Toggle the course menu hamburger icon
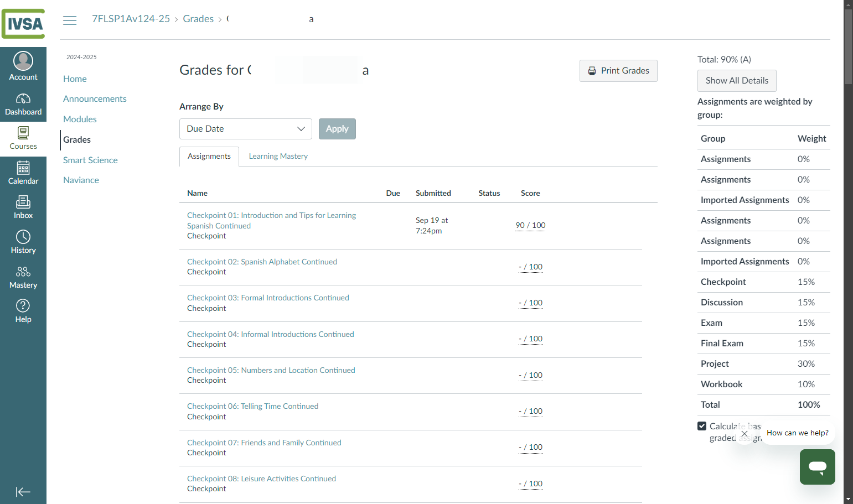The height and width of the screenshot is (504, 853). point(70,20)
